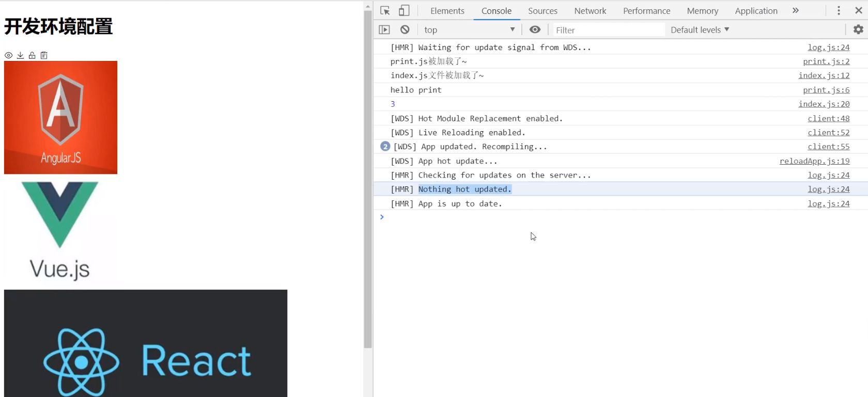Open log.js:24 link beside 'Waiting for update signal'
Screen dimensions: 868x397
829,47
